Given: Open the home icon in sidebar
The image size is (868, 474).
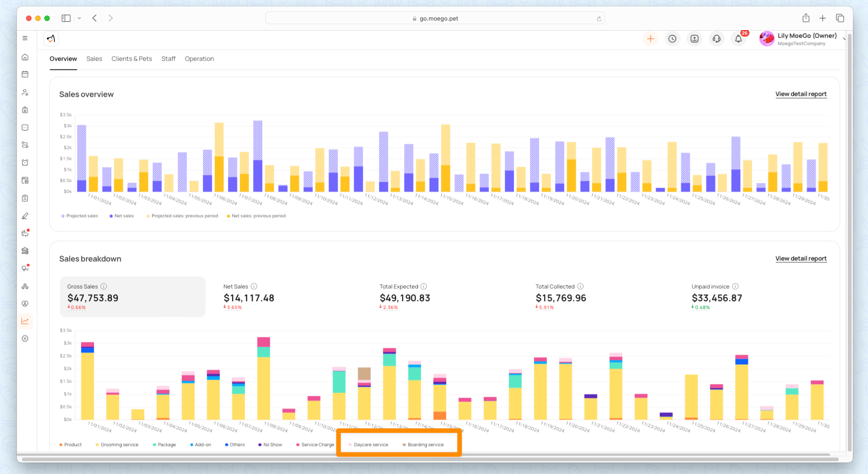Looking at the screenshot, I should click(25, 57).
